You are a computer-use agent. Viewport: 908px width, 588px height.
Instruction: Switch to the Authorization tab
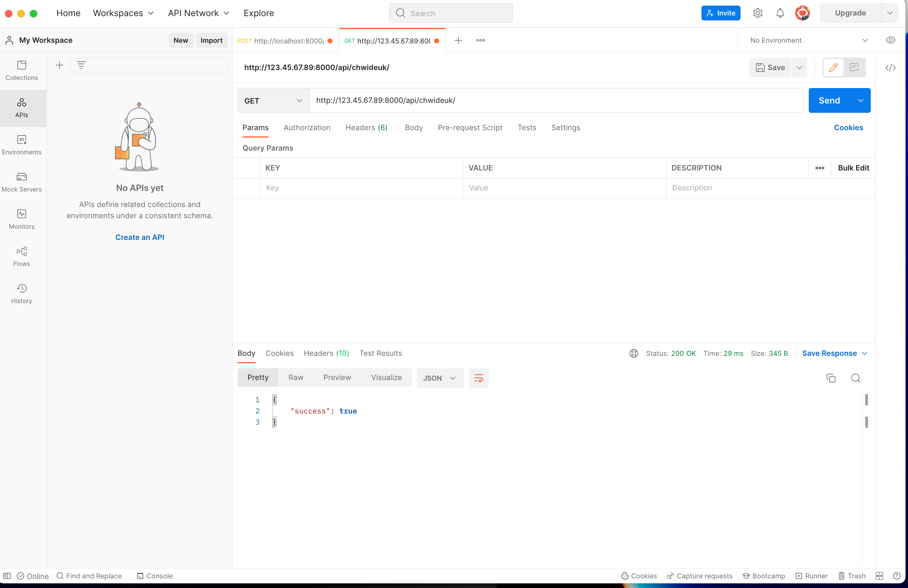tap(307, 127)
